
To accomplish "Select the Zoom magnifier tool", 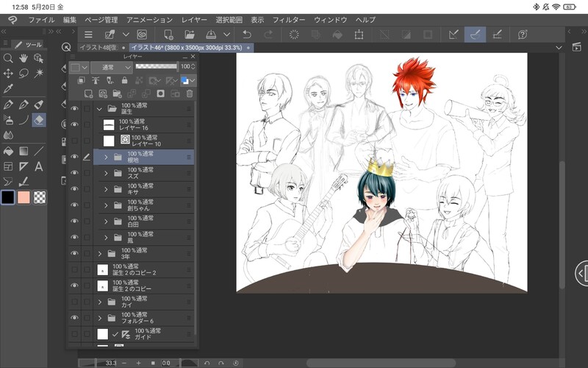I will pos(8,58).
